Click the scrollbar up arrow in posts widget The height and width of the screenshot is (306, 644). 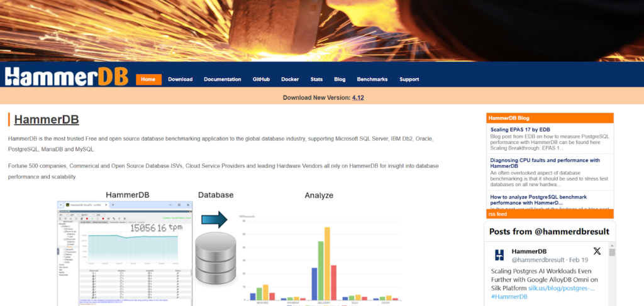click(x=612, y=246)
